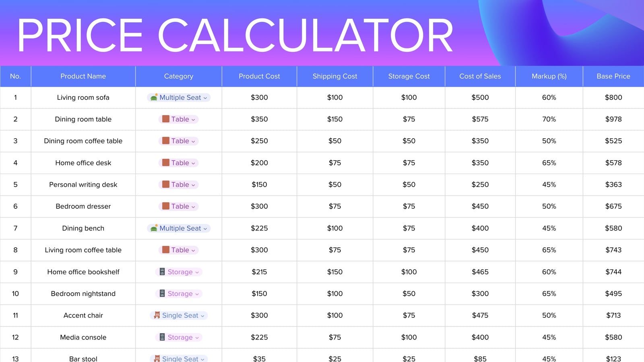This screenshot has width=644, height=362.
Task: Click the 70% markup cell
Action: pos(549,119)
